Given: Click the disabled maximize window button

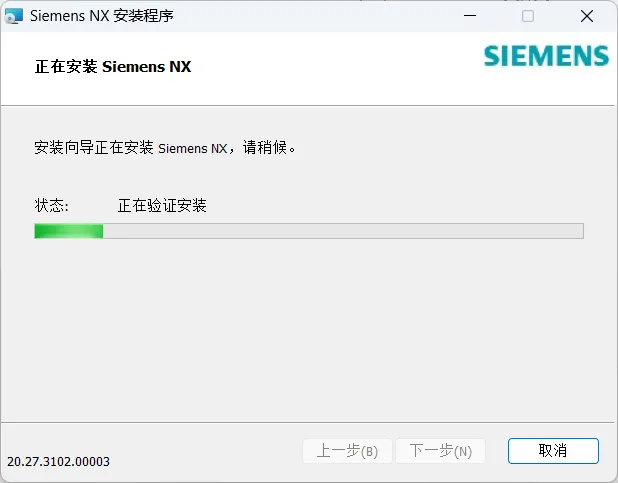Looking at the screenshot, I should (528, 16).
